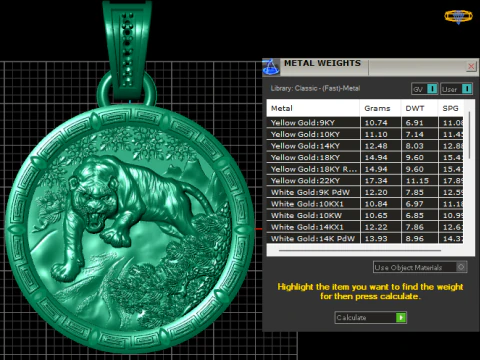Select the White Gold:10KX1 row

[365, 204]
